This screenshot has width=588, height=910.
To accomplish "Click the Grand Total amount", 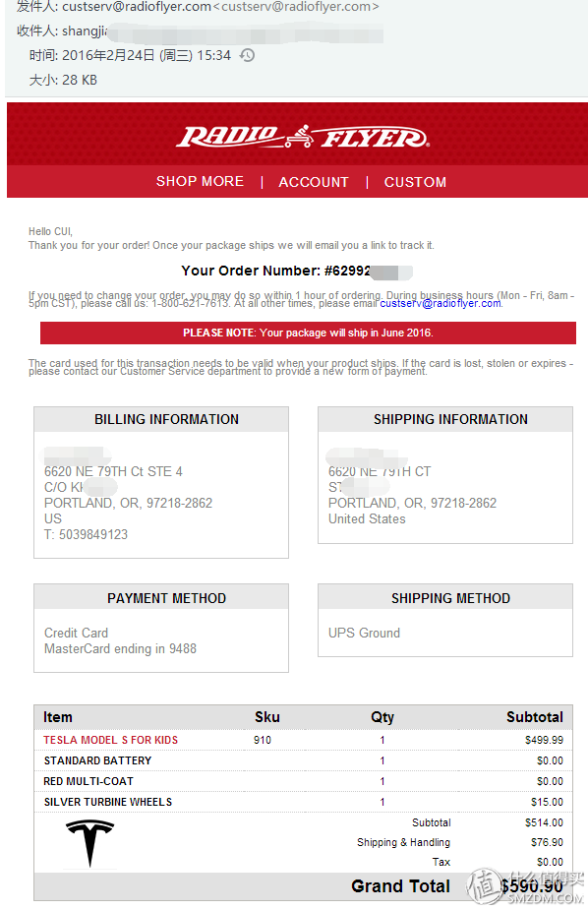I will 532,886.
